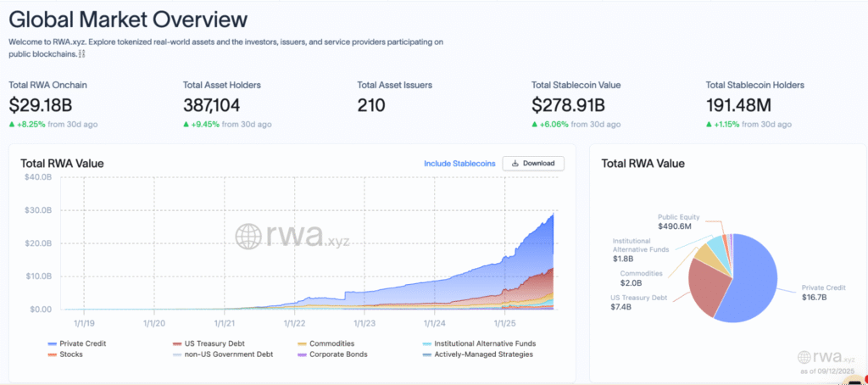Viewport: 868px width, 385px height.
Task: Click the download icon in Download button
Action: pyautogui.click(x=515, y=164)
